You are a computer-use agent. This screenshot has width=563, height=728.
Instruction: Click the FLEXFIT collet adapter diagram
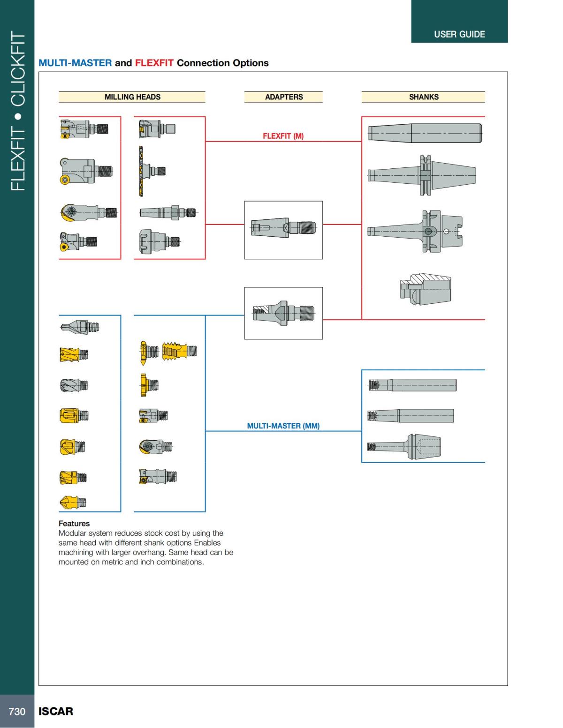[283, 229]
